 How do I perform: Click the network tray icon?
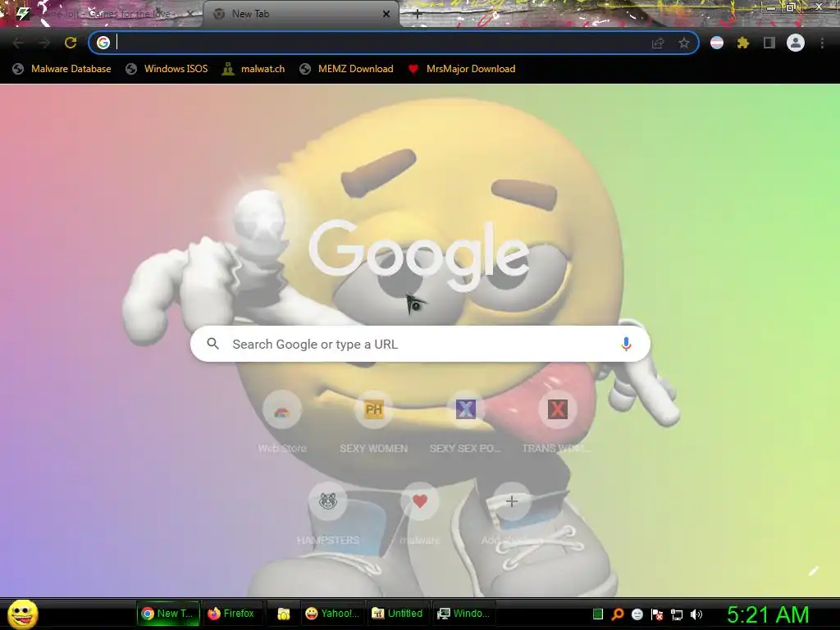click(x=677, y=614)
